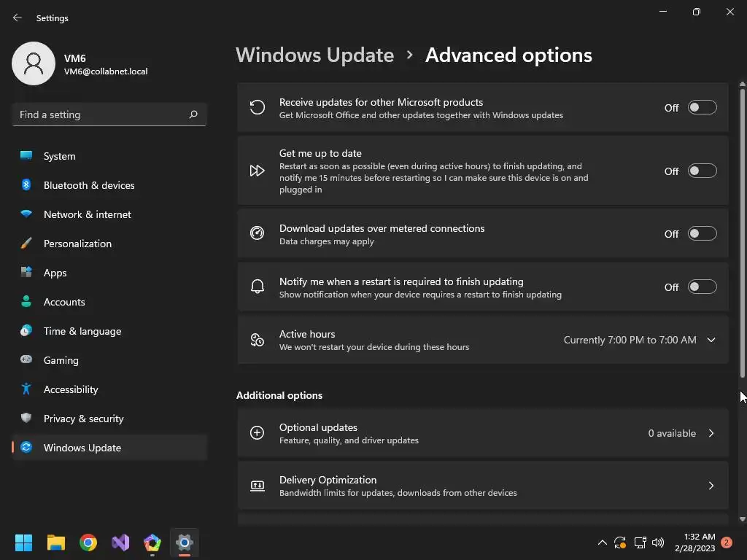This screenshot has width=747, height=560.
Task: Launch Google Chrome from the taskbar
Action: pyautogui.click(x=88, y=542)
